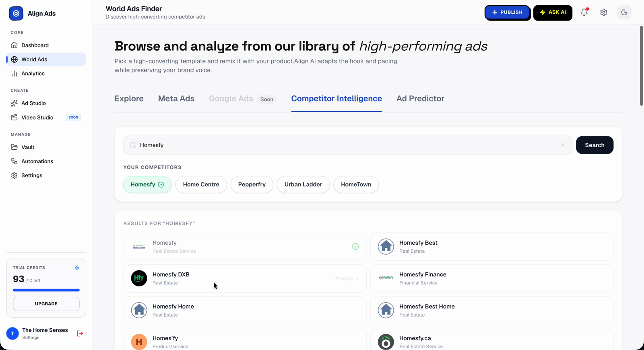Select the Home Centre competitor chip
Viewport: 644px width, 350px height.
(201, 185)
